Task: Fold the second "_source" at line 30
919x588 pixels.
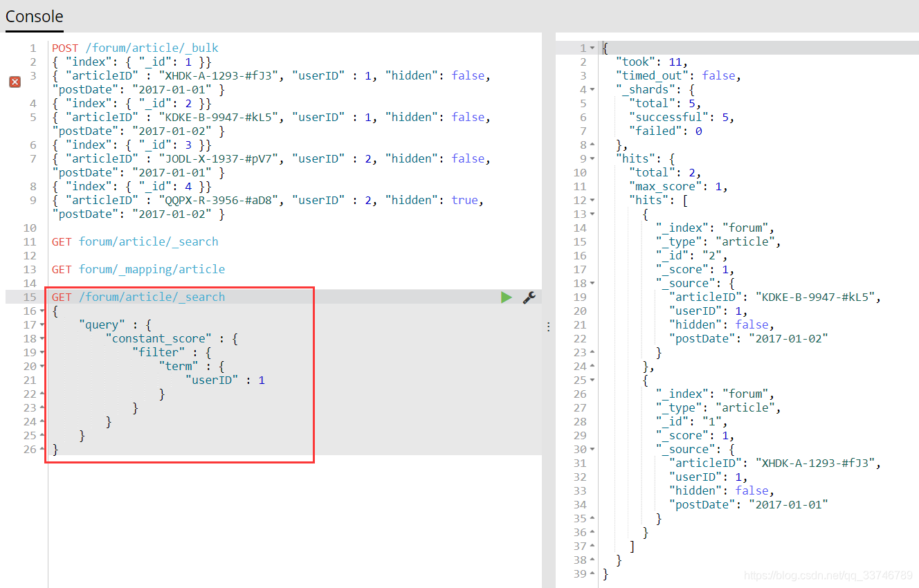Action: pos(592,450)
